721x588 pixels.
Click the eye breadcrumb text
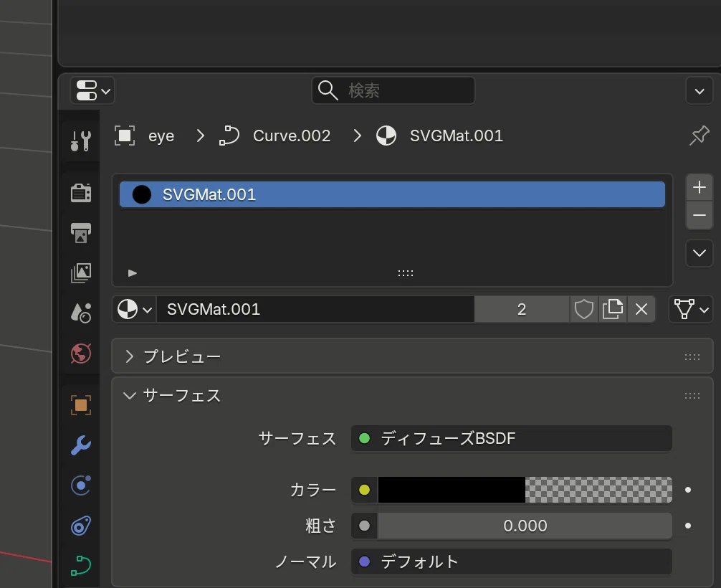(x=161, y=136)
